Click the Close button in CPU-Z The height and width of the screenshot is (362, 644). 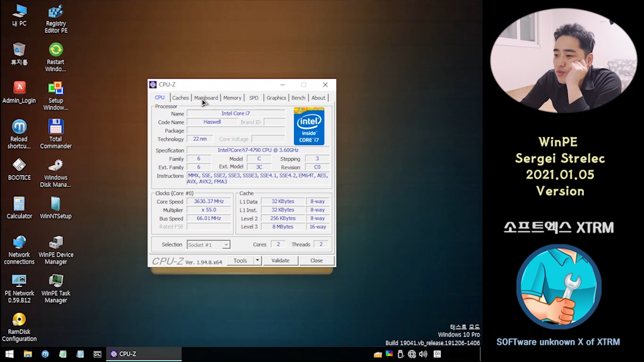(x=317, y=261)
